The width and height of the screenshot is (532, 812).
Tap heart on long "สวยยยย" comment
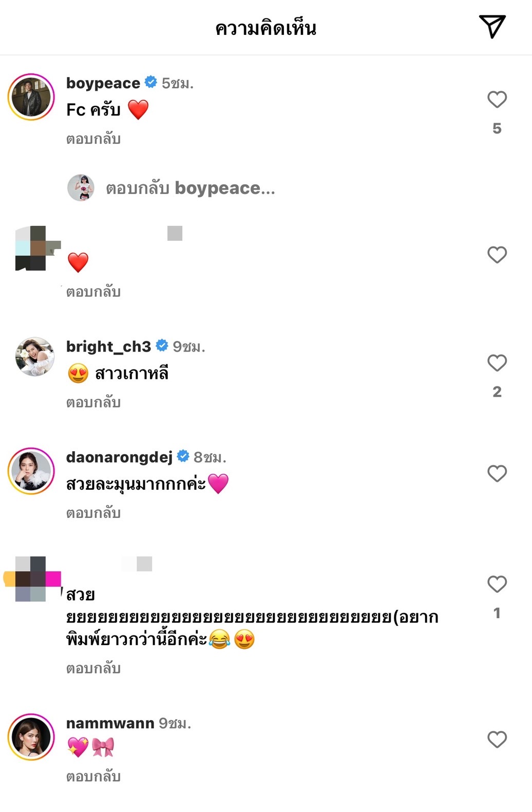click(x=497, y=584)
